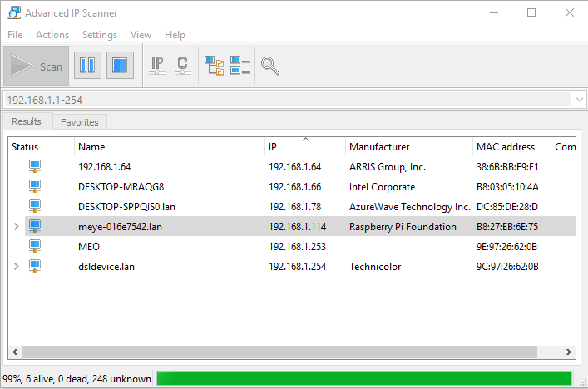Screen dimensions: 588x389
Task: Click the Expand all tree icon
Action: [215, 66]
